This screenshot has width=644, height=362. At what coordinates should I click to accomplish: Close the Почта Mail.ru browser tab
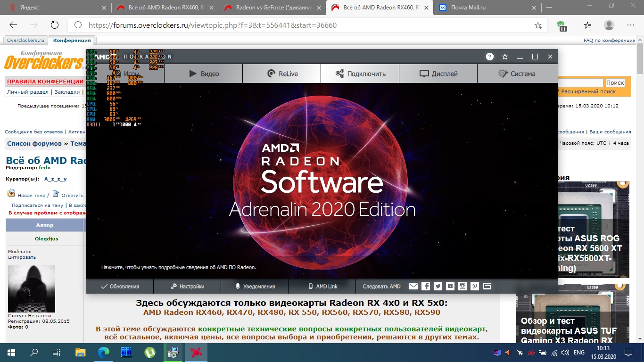(534, 8)
